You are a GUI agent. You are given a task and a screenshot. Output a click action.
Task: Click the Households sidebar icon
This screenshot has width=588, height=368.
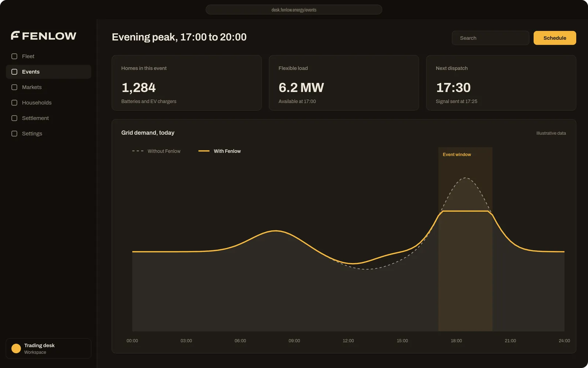(x=14, y=103)
